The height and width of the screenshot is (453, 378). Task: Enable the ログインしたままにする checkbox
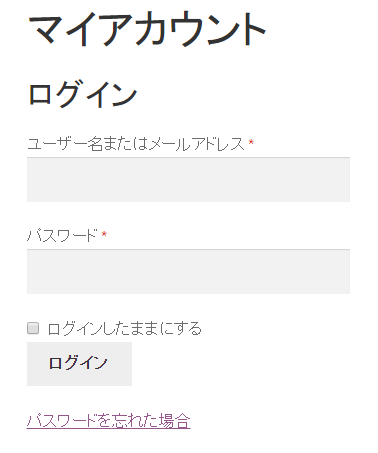coord(33,328)
